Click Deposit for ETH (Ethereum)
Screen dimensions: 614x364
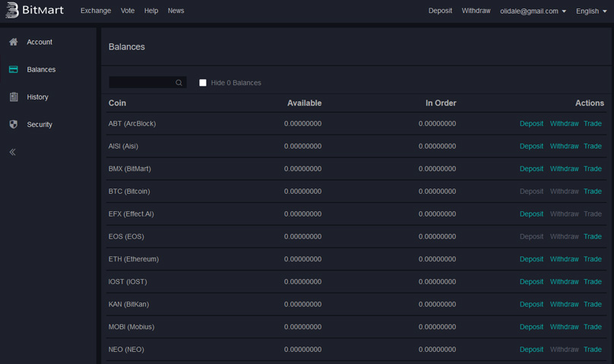click(531, 259)
